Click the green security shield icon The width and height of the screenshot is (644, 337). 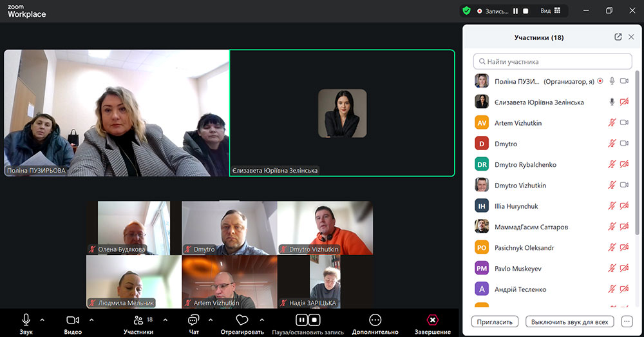[x=466, y=10]
